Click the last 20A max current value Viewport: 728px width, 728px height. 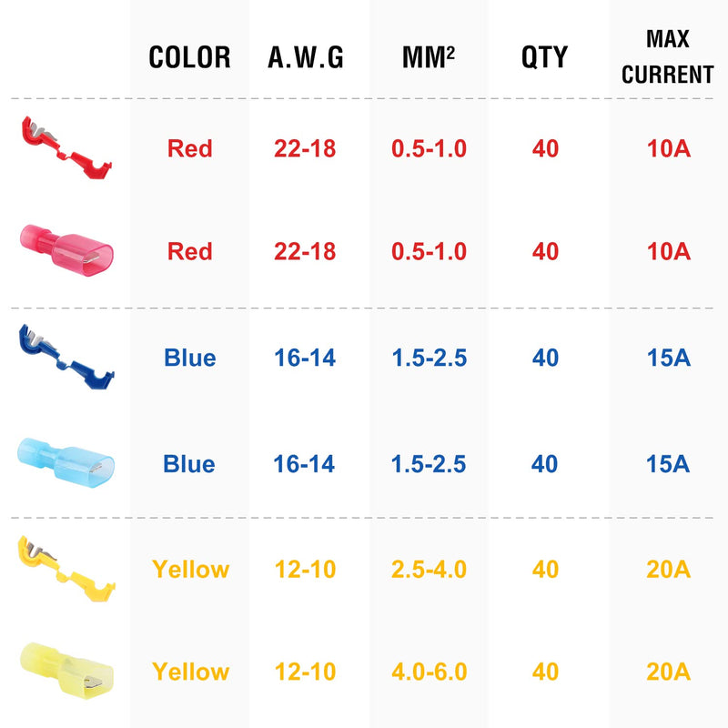tap(669, 672)
